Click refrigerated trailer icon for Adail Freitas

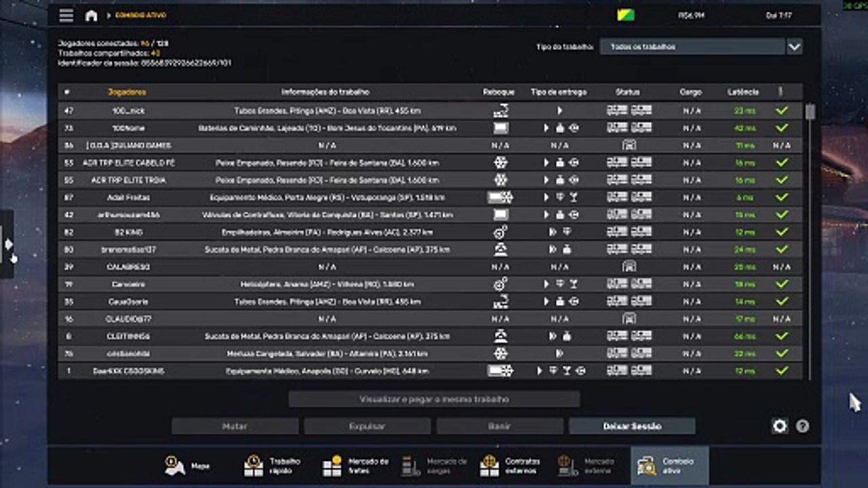coord(500,197)
